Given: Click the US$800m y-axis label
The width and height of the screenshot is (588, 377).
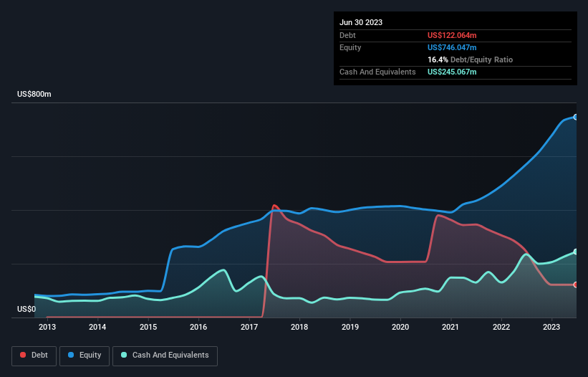Looking at the screenshot, I should 34,94.
